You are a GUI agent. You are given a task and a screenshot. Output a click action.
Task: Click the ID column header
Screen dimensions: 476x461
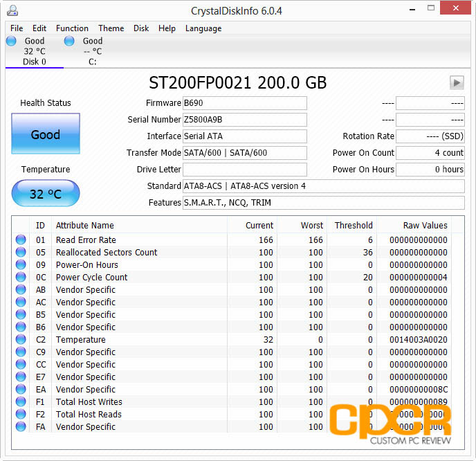40,226
